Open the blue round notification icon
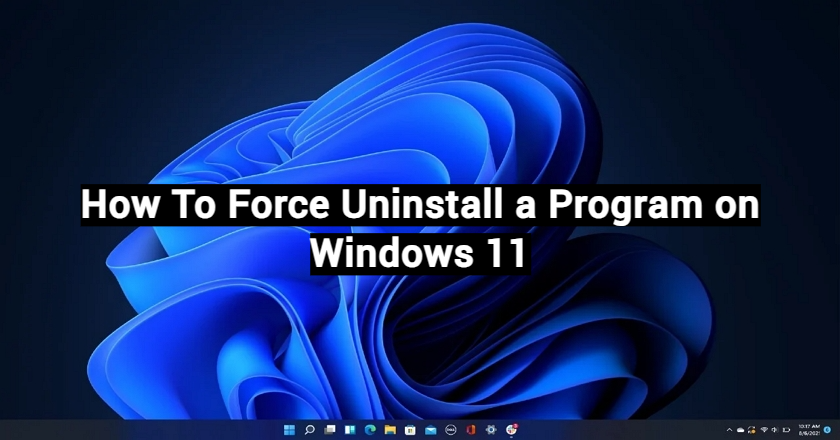This screenshot has width=840, height=440. click(x=827, y=430)
